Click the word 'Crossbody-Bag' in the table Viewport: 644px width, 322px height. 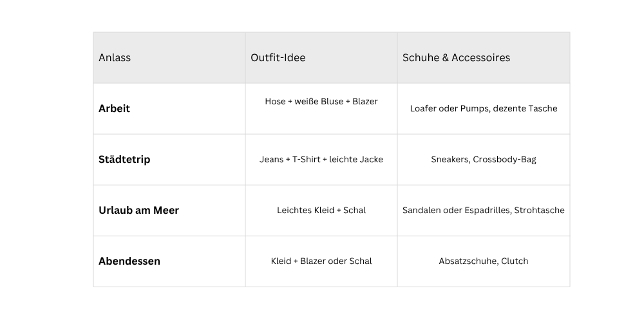tap(504, 160)
